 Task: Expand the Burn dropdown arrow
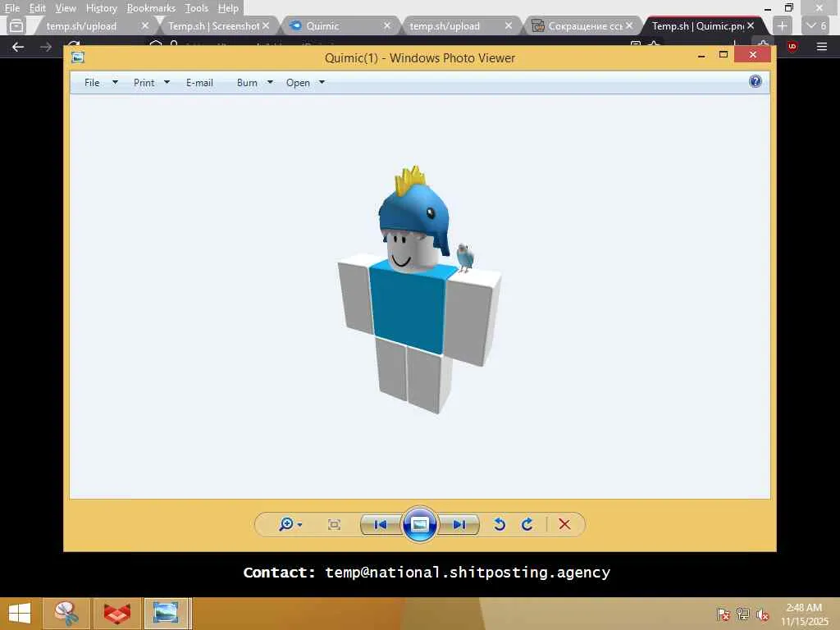pyautogui.click(x=270, y=83)
